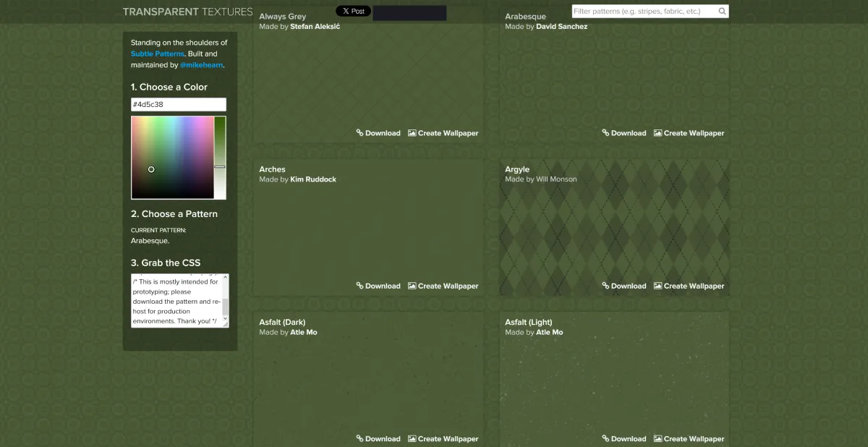Pick a color in the saturation square
868x447 pixels.
pos(172,157)
